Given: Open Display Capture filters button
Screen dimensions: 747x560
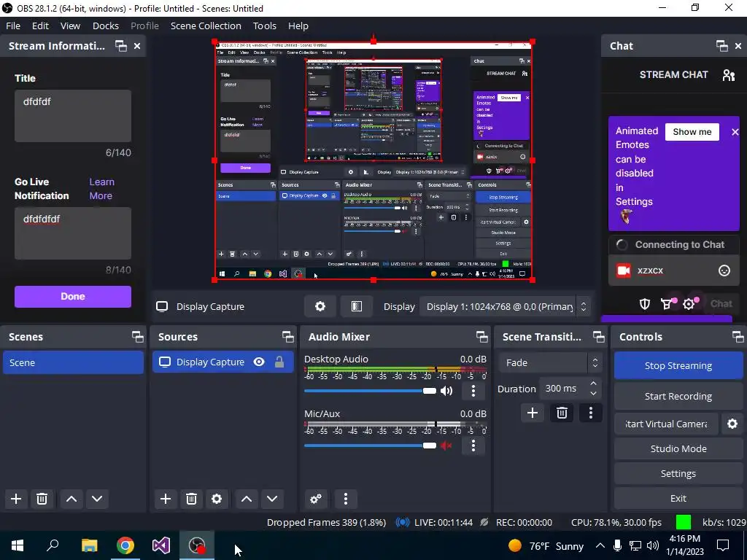Looking at the screenshot, I should [x=356, y=306].
